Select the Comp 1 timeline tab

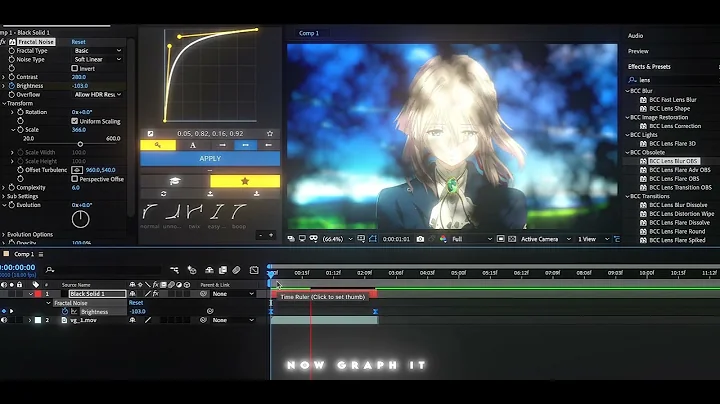24,254
